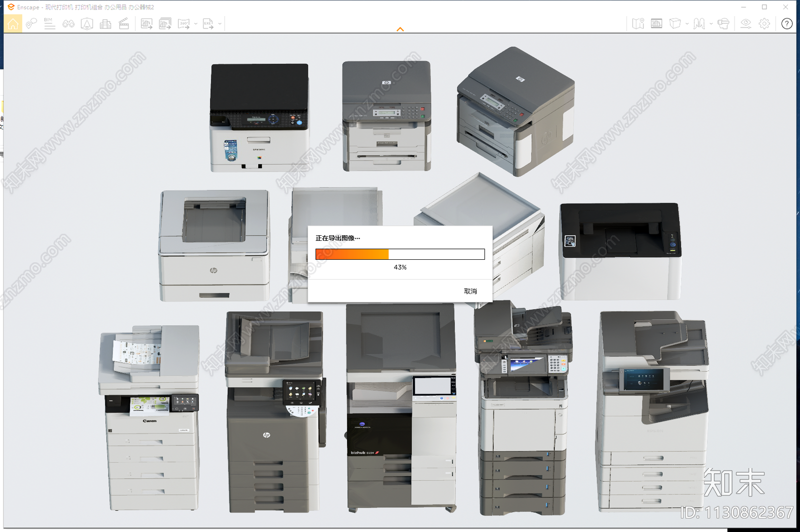The height and width of the screenshot is (532, 800).
Task: Open the BIM information panel
Action: coord(49,23)
